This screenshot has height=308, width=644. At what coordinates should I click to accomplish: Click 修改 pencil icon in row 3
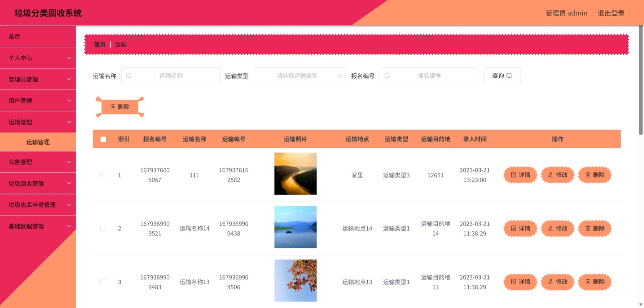[551, 282]
